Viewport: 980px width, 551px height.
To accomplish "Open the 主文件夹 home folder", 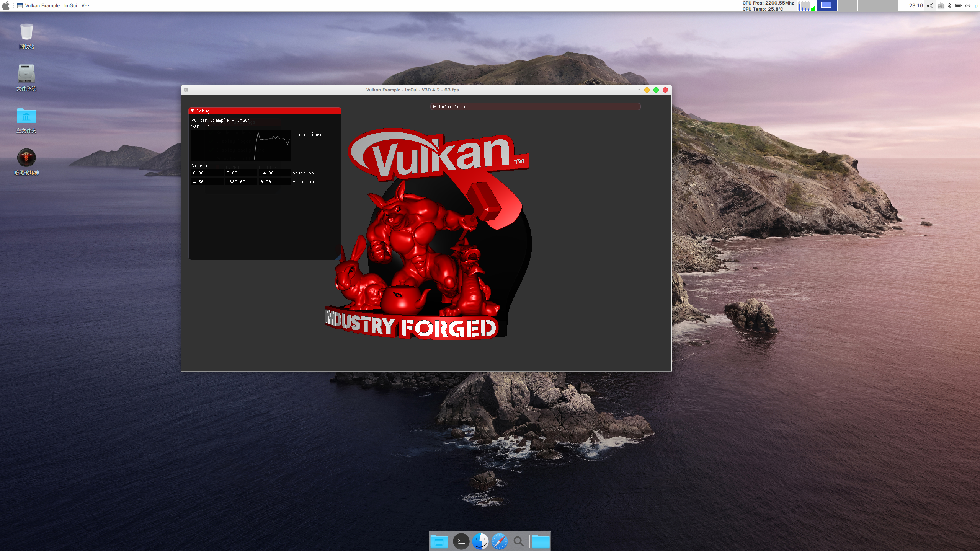I will (26, 116).
